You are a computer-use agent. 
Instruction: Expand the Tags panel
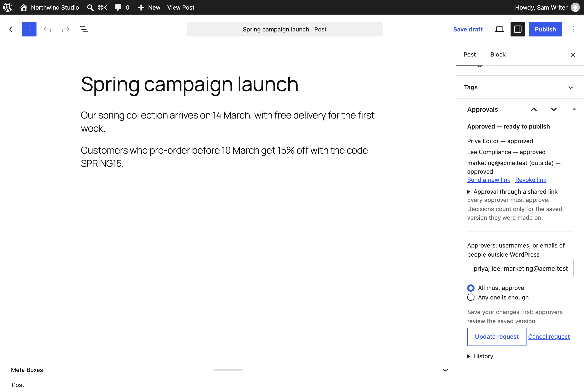[520, 87]
